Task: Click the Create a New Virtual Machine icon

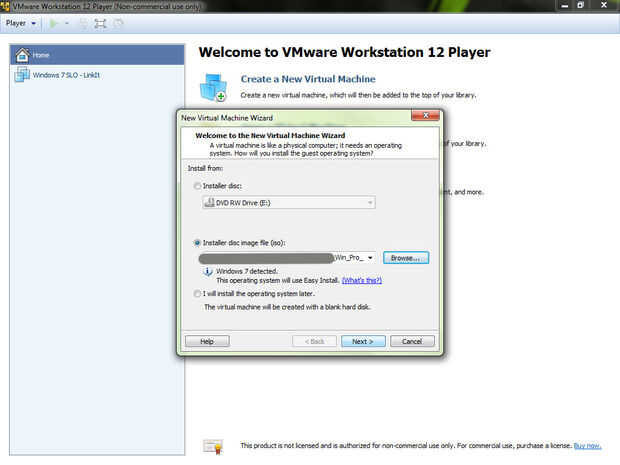Action: (214, 87)
